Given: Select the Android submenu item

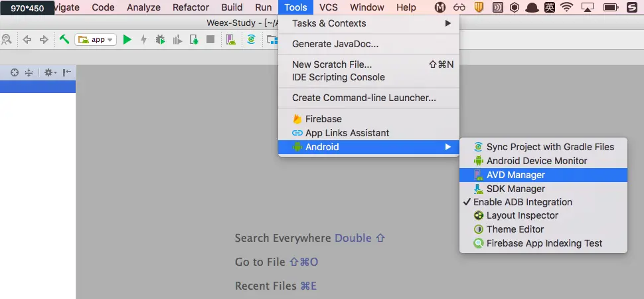Looking at the screenshot, I should pyautogui.click(x=368, y=147).
